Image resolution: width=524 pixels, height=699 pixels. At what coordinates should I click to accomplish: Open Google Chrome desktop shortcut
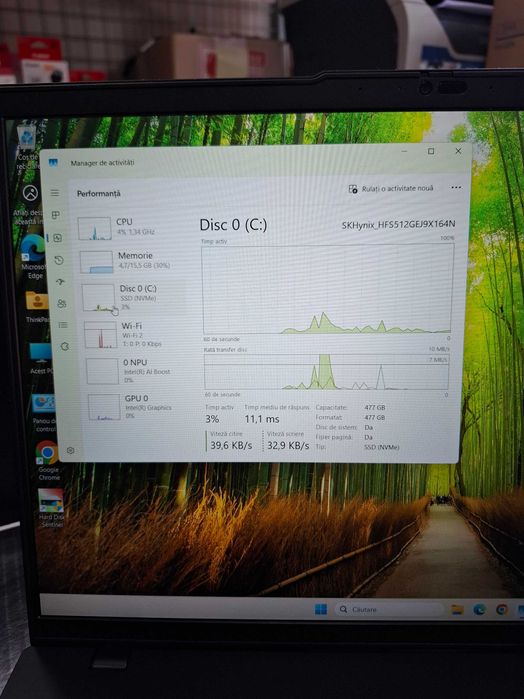tap(48, 460)
